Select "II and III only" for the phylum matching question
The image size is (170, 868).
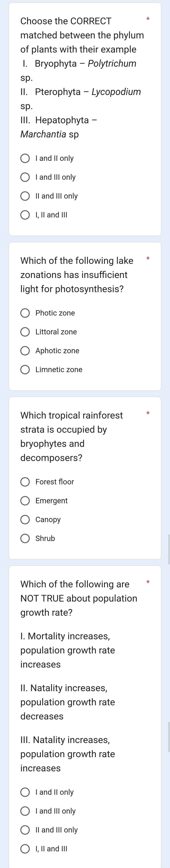click(x=26, y=196)
